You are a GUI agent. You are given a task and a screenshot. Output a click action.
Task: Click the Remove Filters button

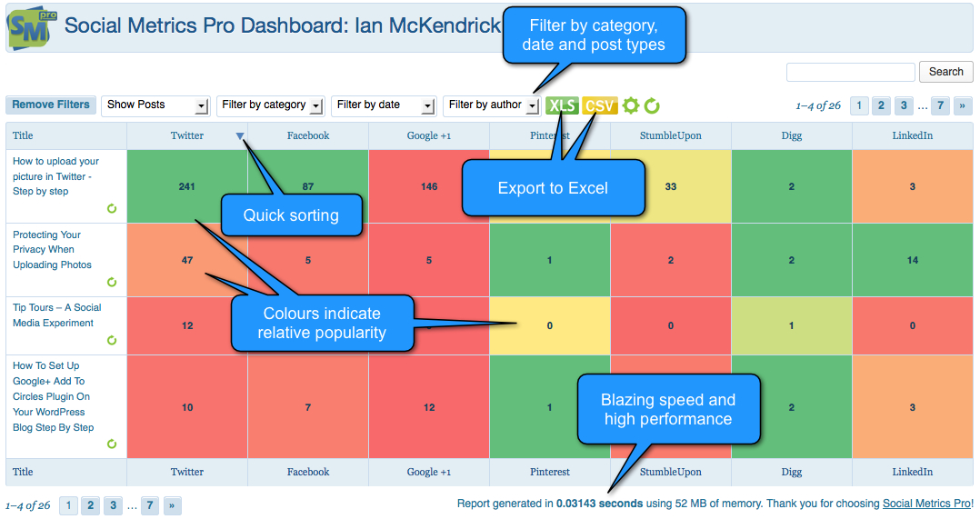51,105
